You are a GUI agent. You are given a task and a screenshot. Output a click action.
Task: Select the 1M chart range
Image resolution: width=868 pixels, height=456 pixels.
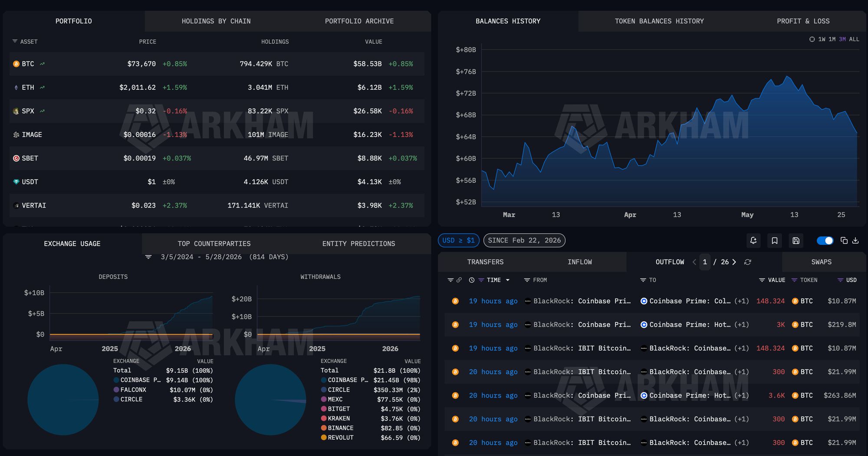832,39
